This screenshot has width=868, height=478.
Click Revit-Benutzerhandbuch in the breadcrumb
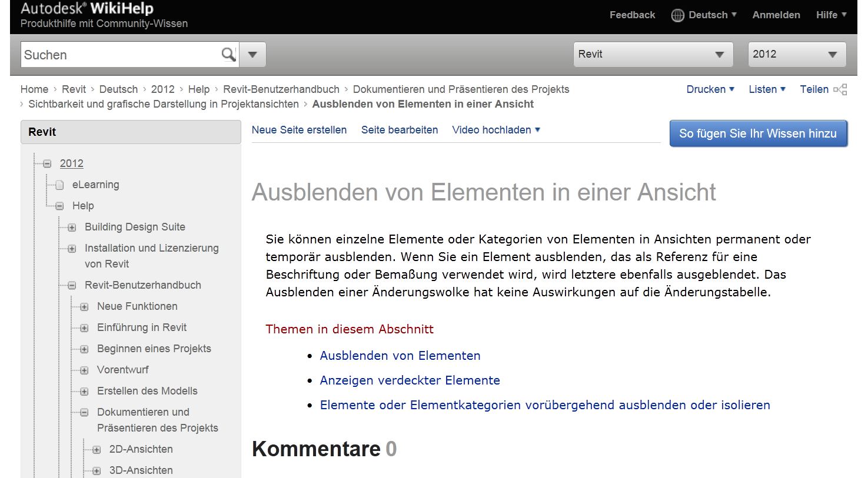point(281,89)
